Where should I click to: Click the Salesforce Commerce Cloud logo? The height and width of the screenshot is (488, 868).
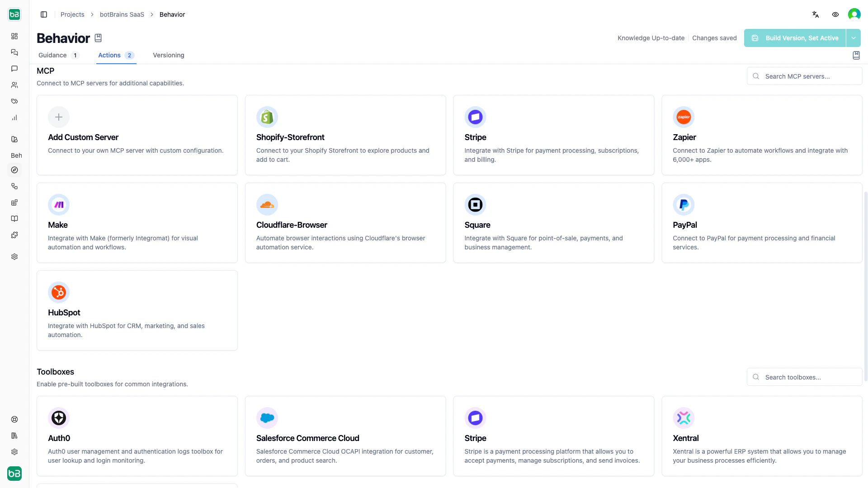267,418
